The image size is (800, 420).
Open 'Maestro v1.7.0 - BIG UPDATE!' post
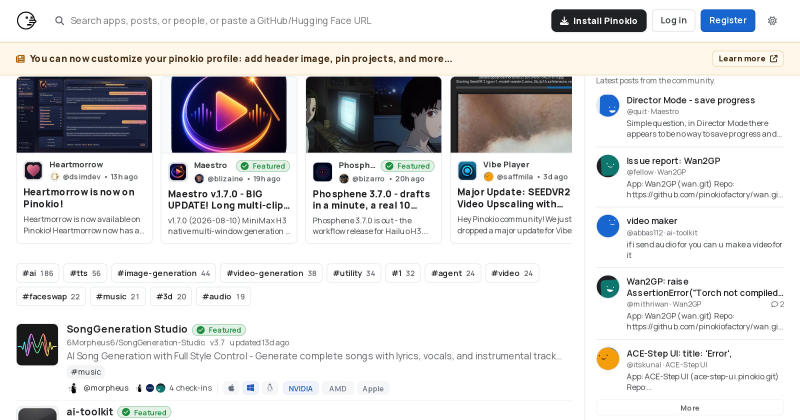click(x=229, y=200)
